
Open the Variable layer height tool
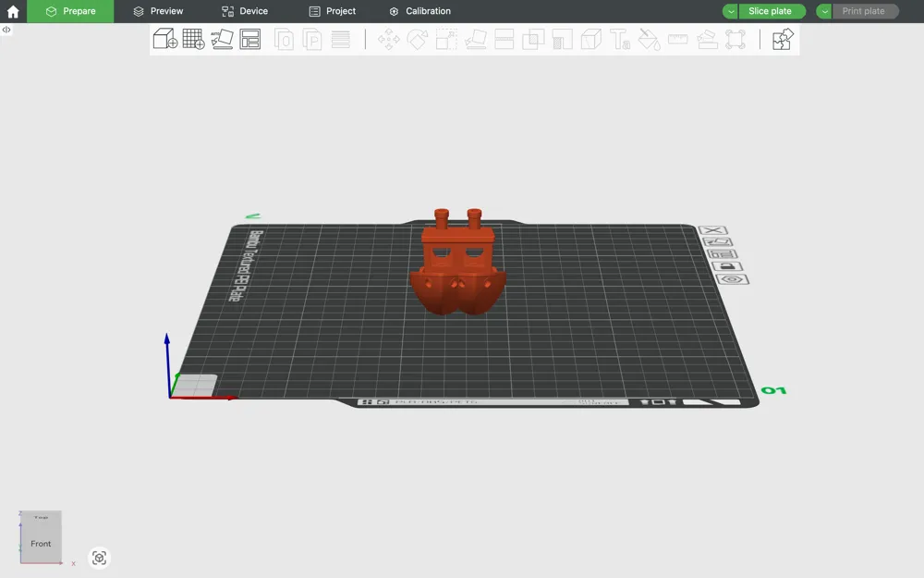click(x=341, y=40)
